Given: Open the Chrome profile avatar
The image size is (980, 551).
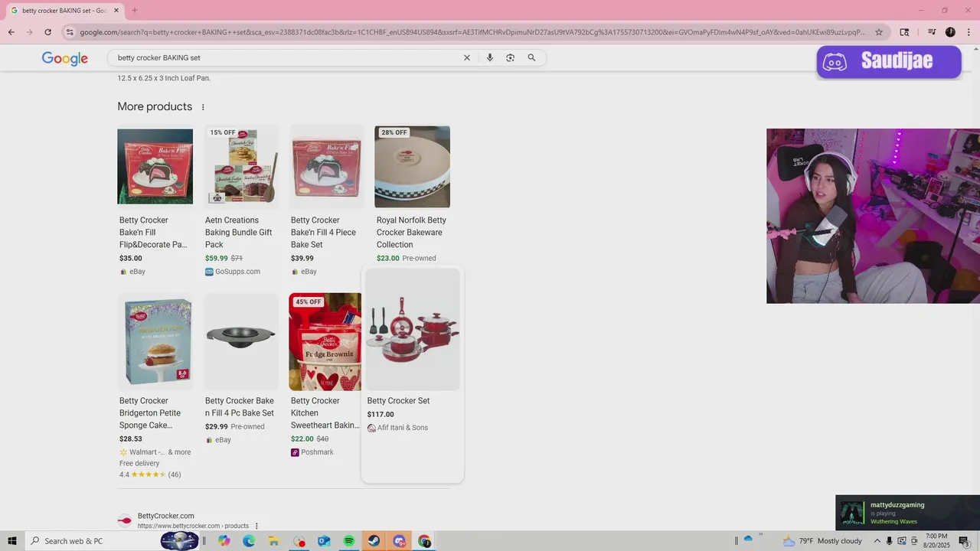Looking at the screenshot, I should click(950, 32).
